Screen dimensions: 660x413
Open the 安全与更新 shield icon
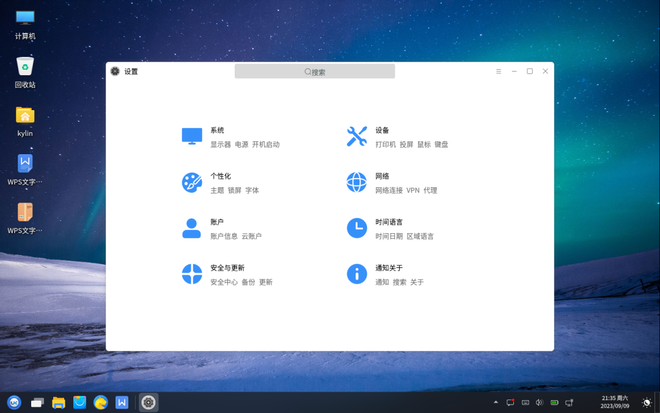[192, 274]
